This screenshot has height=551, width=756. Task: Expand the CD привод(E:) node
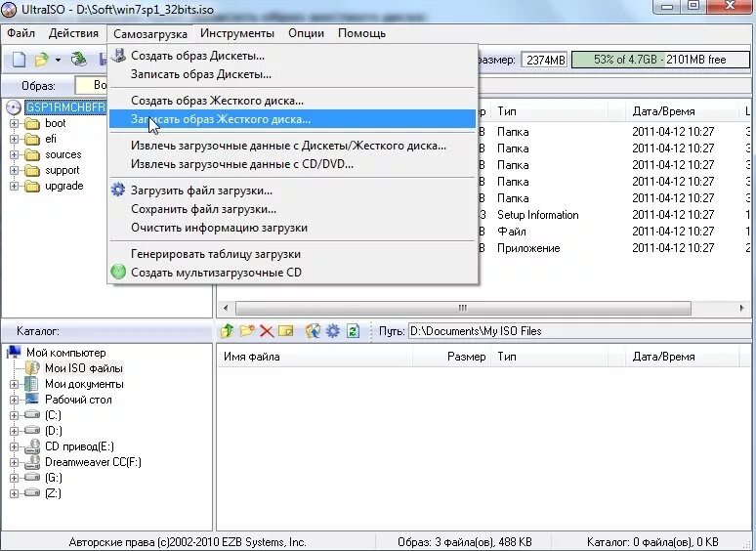(x=14, y=446)
